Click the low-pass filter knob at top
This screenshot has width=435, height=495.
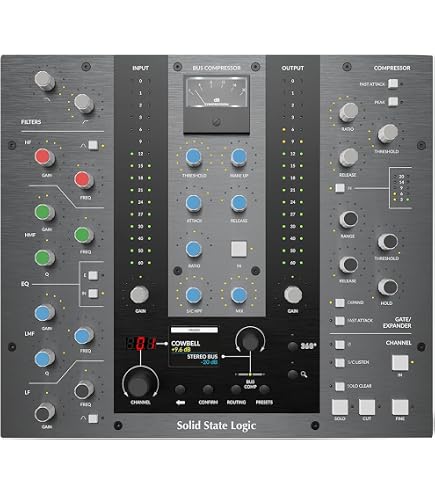point(45,80)
